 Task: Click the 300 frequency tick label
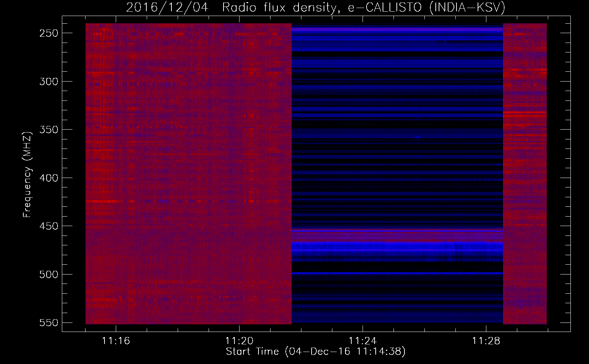coord(49,82)
